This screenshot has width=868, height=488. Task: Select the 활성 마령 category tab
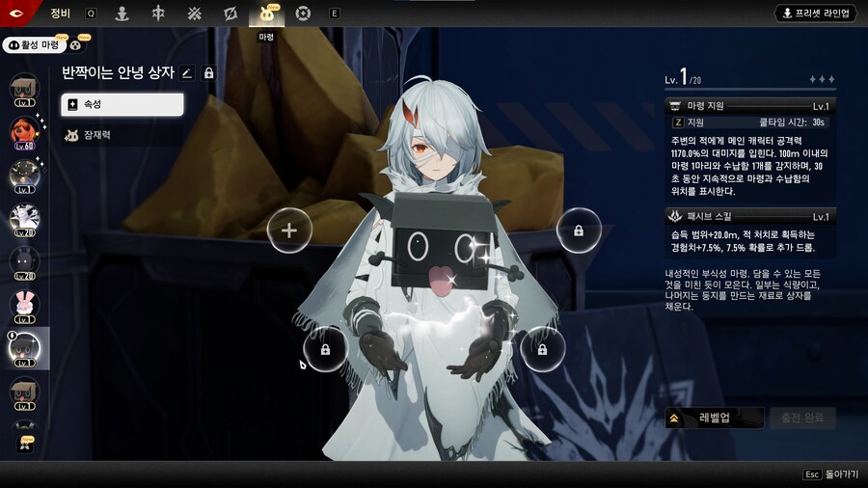pyautogui.click(x=35, y=44)
